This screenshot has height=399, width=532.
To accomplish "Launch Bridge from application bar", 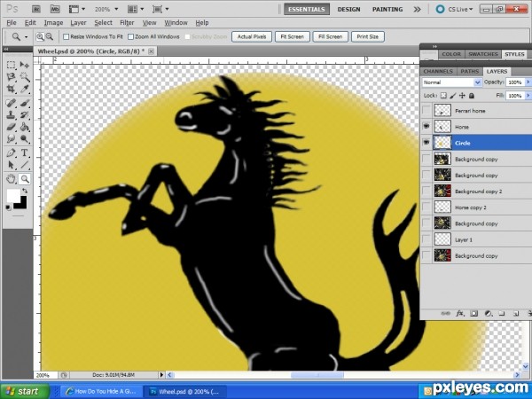I will [x=36, y=9].
